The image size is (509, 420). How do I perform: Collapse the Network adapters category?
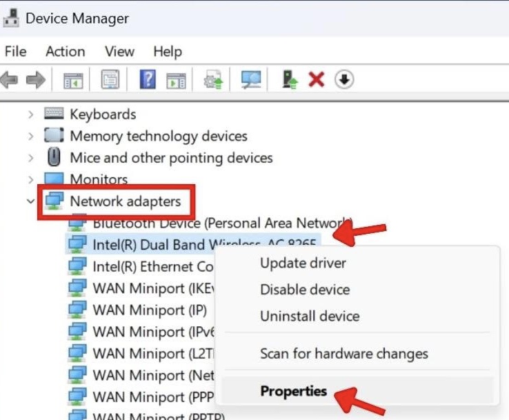[31, 201]
